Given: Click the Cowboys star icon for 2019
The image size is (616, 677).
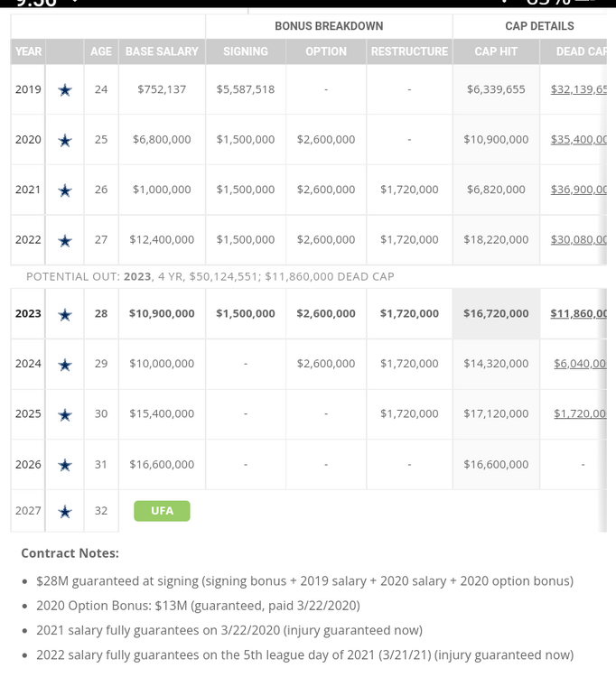Looking at the screenshot, I should click(65, 89).
